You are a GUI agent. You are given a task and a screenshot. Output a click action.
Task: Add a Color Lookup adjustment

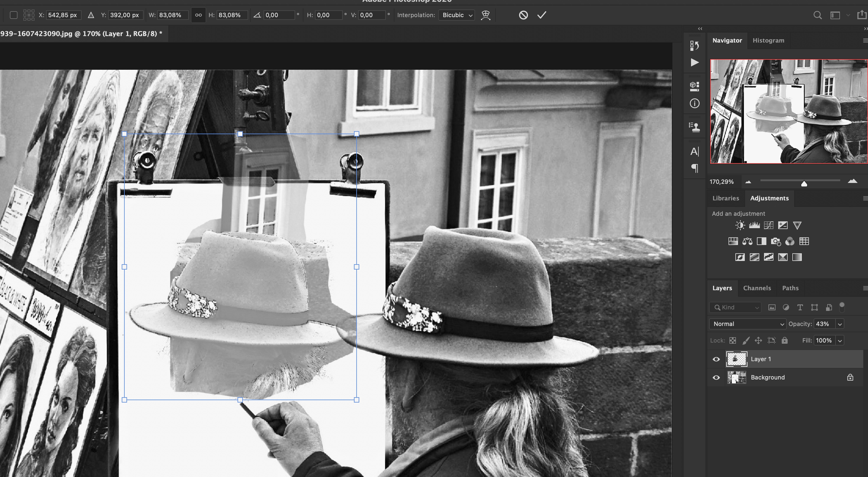tap(804, 241)
